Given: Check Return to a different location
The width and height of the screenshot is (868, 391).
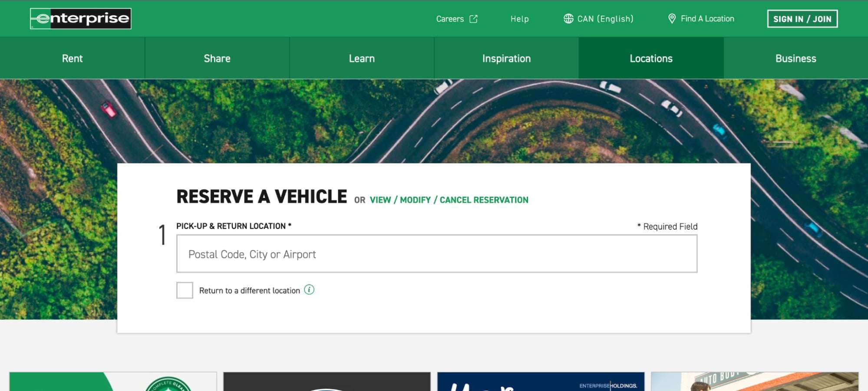Looking at the screenshot, I should (x=185, y=290).
